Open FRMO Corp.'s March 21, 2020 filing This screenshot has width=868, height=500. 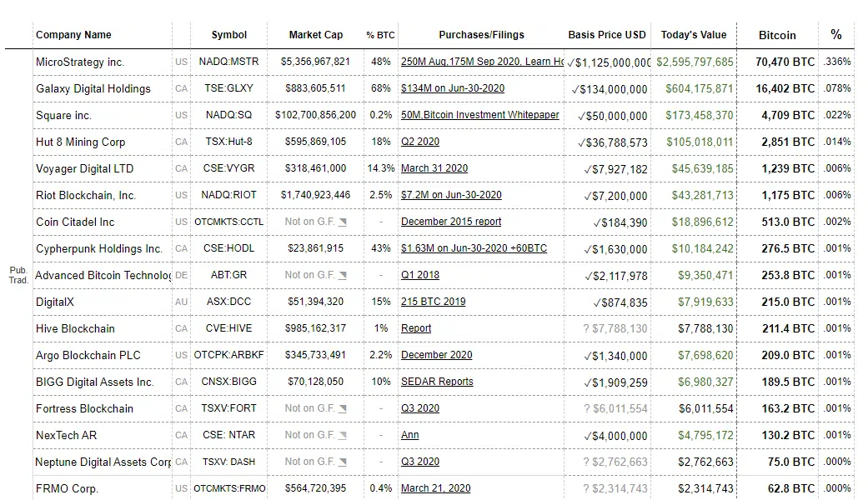pyautogui.click(x=435, y=488)
